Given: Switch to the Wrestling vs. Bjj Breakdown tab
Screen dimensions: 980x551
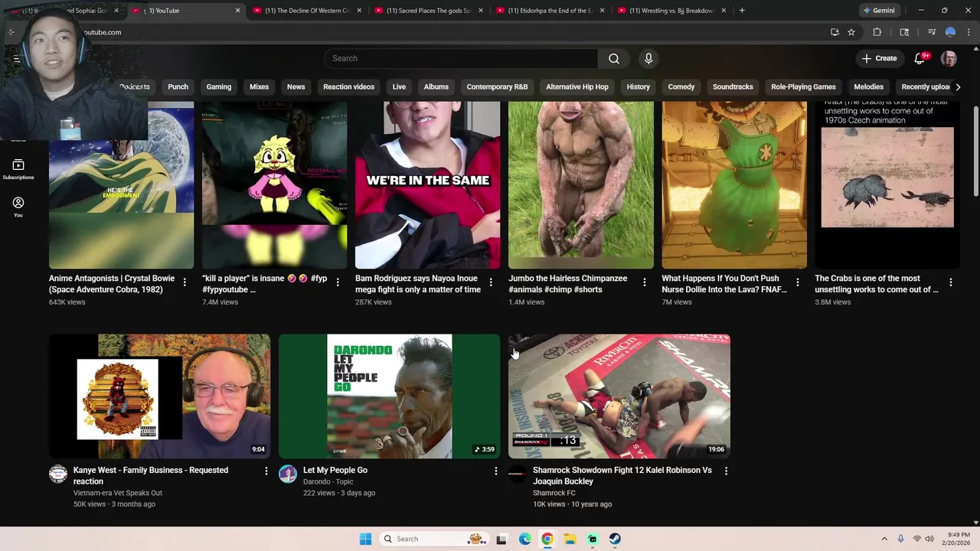Looking at the screenshot, I should pos(671,11).
